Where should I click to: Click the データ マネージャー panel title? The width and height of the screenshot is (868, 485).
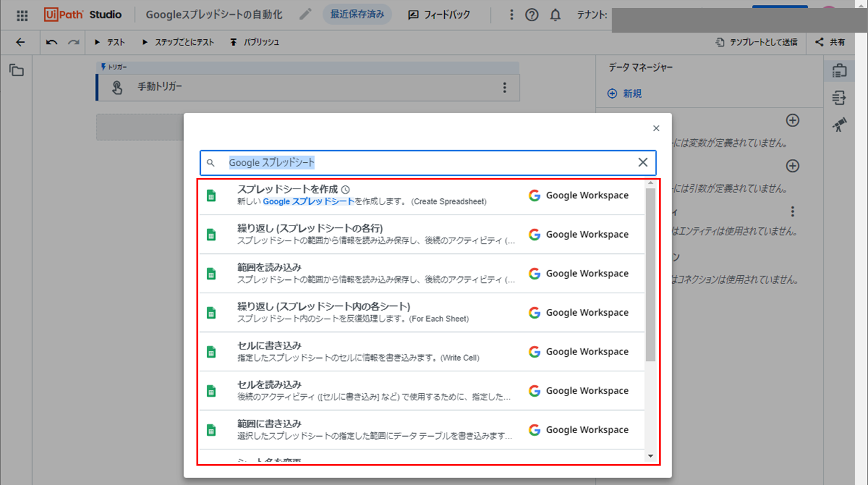[640, 68]
